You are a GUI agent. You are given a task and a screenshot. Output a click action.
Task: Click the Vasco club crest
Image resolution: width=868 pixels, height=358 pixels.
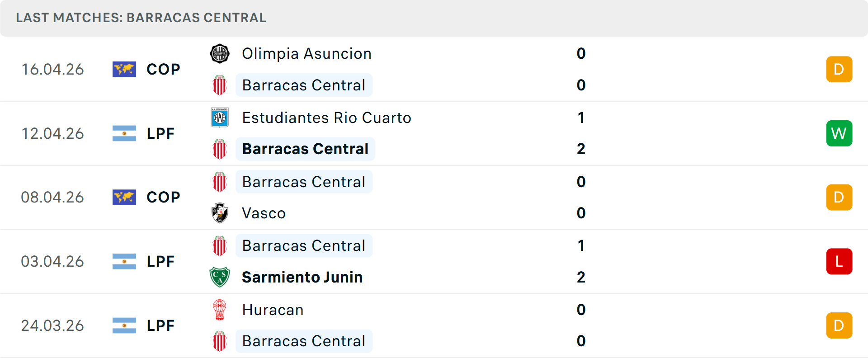click(220, 213)
